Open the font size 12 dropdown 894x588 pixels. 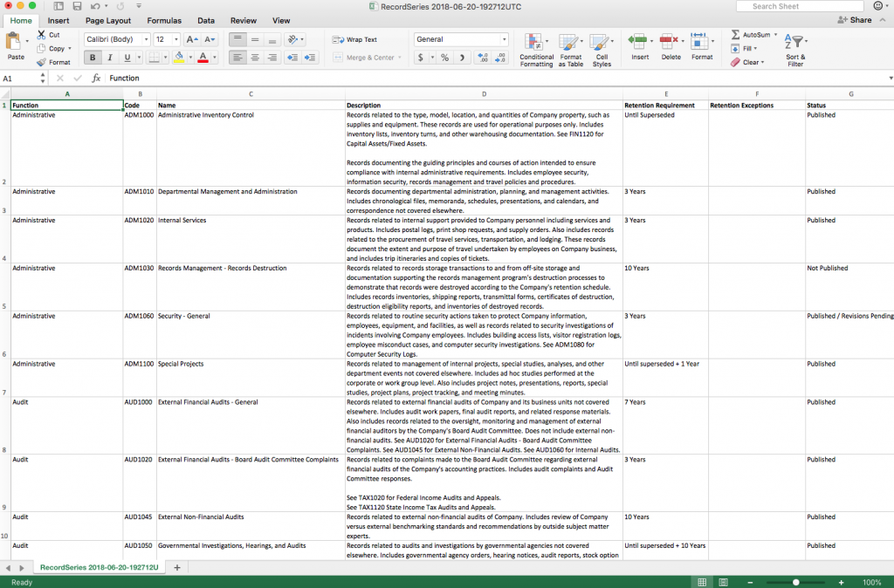pos(175,39)
